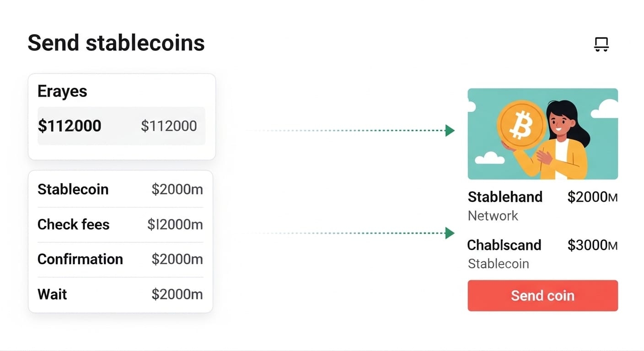Click the Wait row label
This screenshot has width=644, height=351.
[x=52, y=294]
